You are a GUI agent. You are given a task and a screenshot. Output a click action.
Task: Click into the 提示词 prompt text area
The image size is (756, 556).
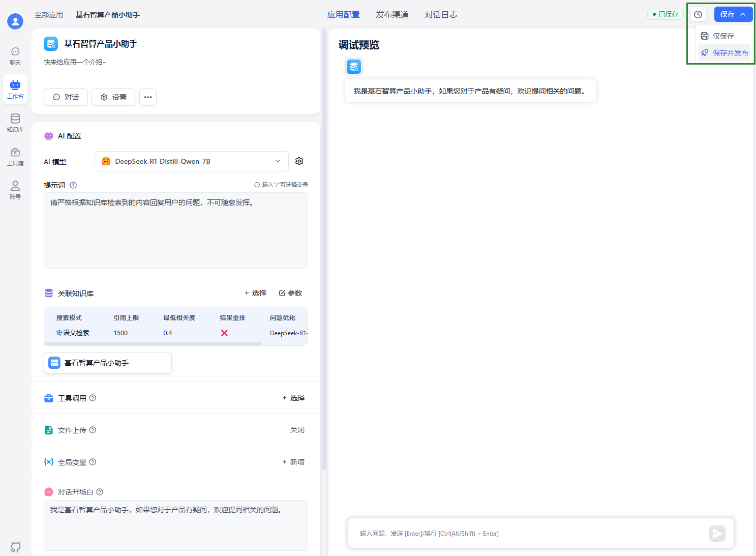(x=176, y=230)
